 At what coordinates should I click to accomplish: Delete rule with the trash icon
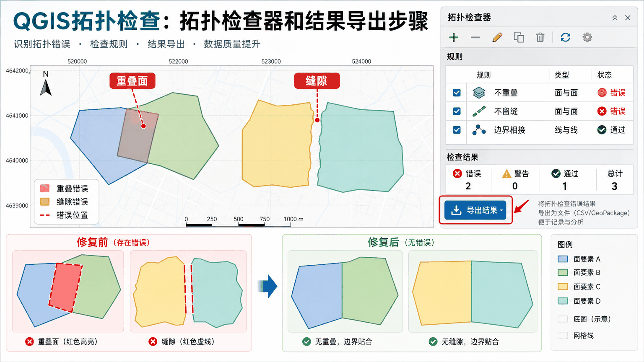pyautogui.click(x=540, y=38)
